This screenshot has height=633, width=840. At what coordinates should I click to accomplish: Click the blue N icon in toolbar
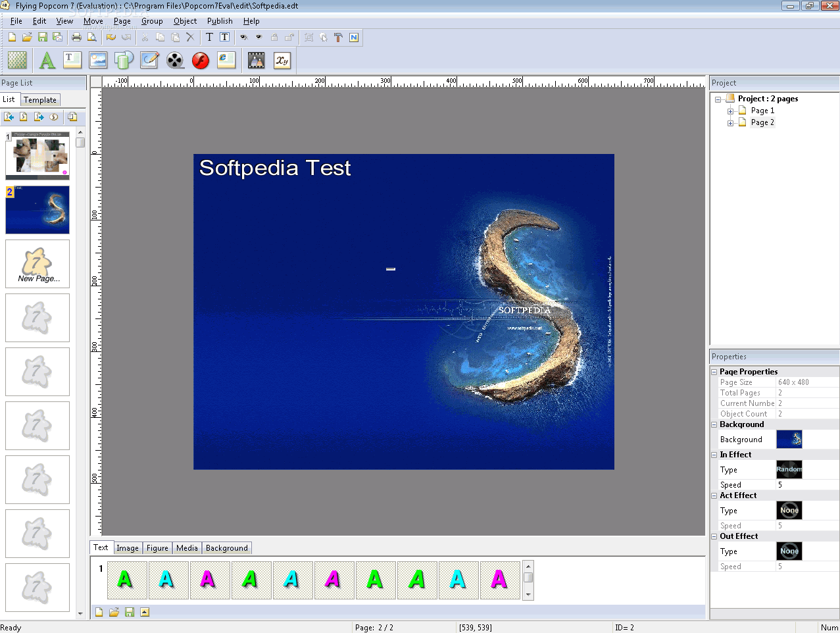coord(354,38)
